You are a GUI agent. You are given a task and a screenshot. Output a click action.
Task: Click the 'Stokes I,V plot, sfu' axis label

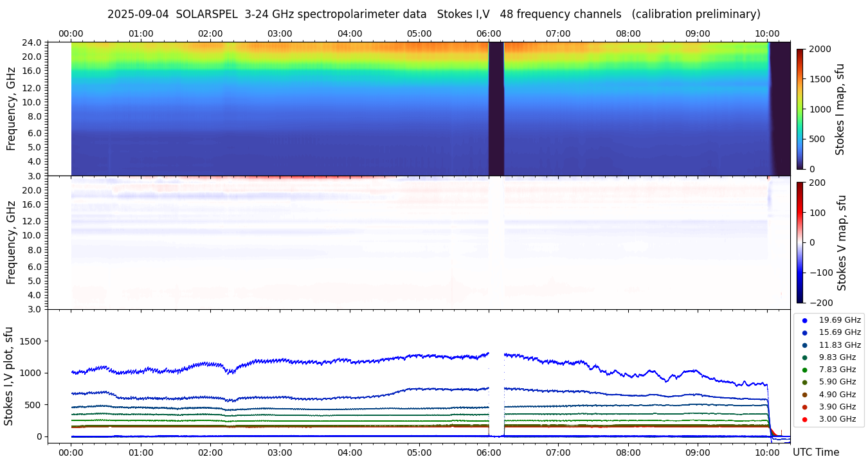point(9,376)
